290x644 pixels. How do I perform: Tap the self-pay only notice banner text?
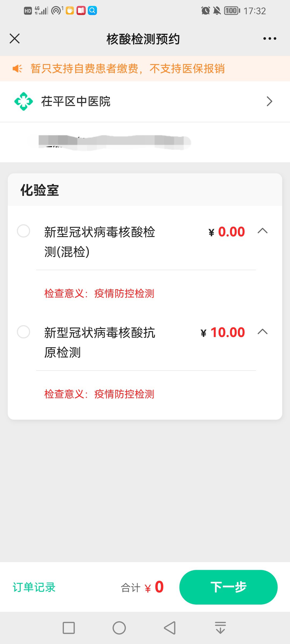click(x=128, y=69)
